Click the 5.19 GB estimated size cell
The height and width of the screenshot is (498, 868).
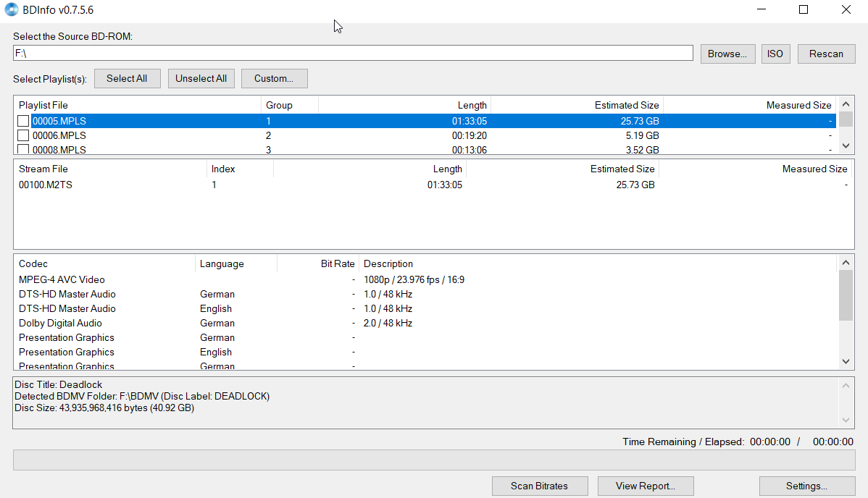[x=642, y=135]
